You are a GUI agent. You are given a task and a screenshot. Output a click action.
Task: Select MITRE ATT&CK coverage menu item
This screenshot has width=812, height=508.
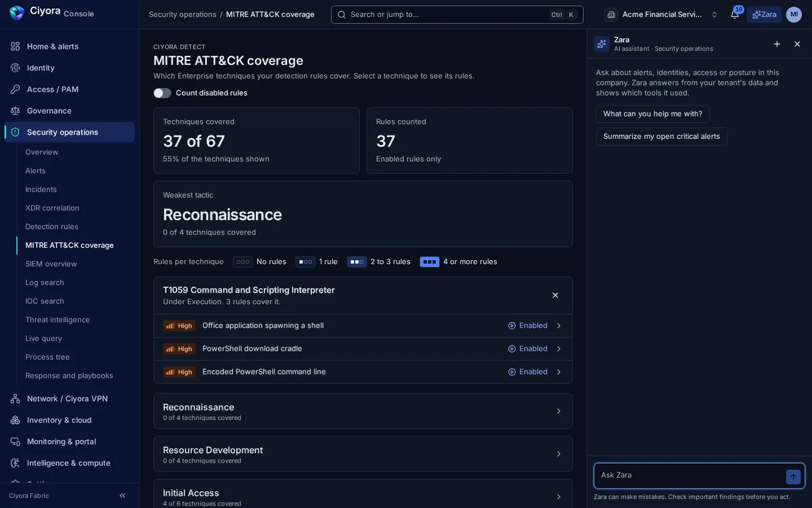click(69, 245)
